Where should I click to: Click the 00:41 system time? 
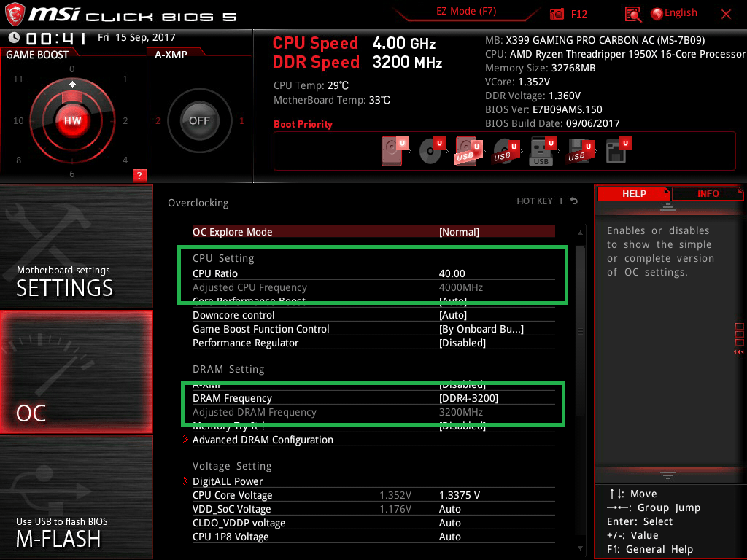(x=55, y=38)
